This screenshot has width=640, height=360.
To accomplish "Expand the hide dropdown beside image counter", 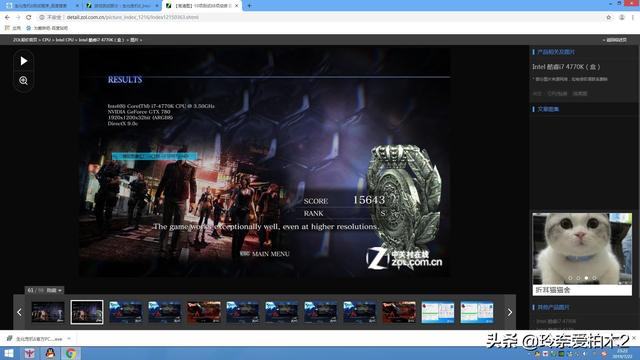I will [54, 290].
